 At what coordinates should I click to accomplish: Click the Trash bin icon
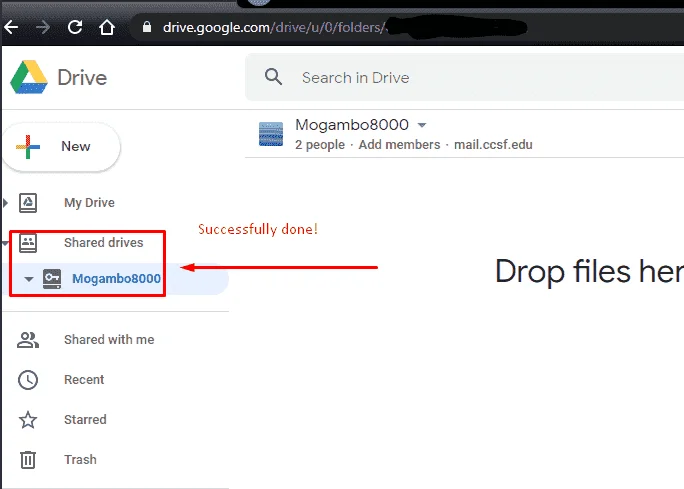tap(28, 460)
